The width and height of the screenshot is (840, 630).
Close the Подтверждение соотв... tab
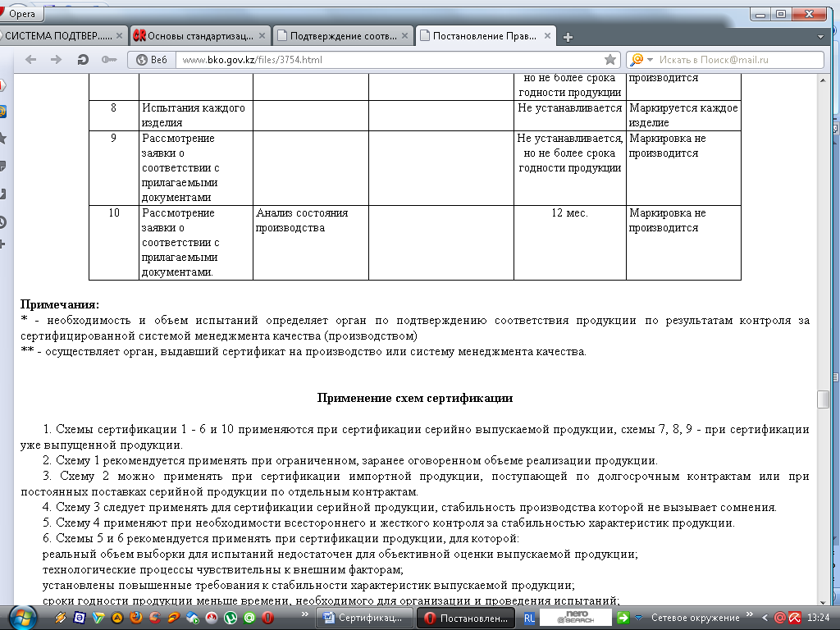404,36
